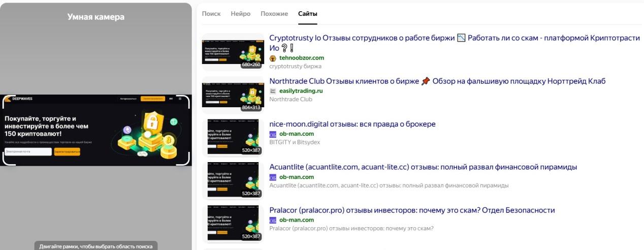The width and height of the screenshot is (644, 250).
Task: Click ob-man.com favicon beside Acuantlite result
Action: pos(273,177)
